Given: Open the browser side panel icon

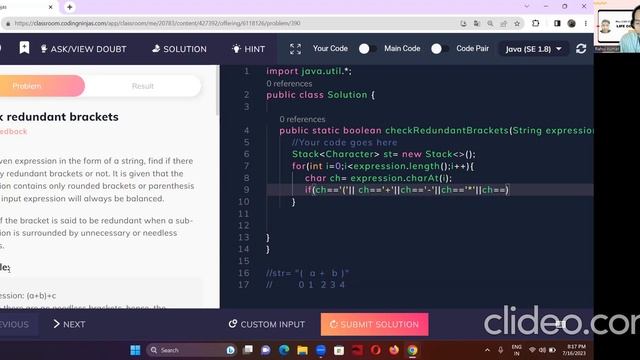Looking at the screenshot, I should pyautogui.click(x=557, y=23).
